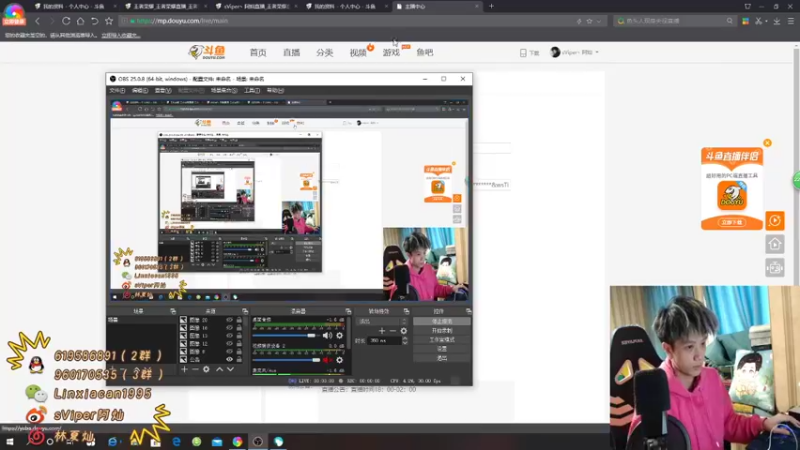The height and width of the screenshot is (450, 800).
Task: Open OBS 查看 menu
Action: tap(163, 90)
